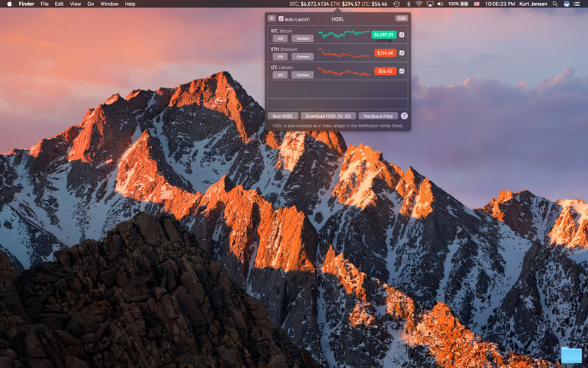Click Download HODL for iOS

click(x=328, y=116)
